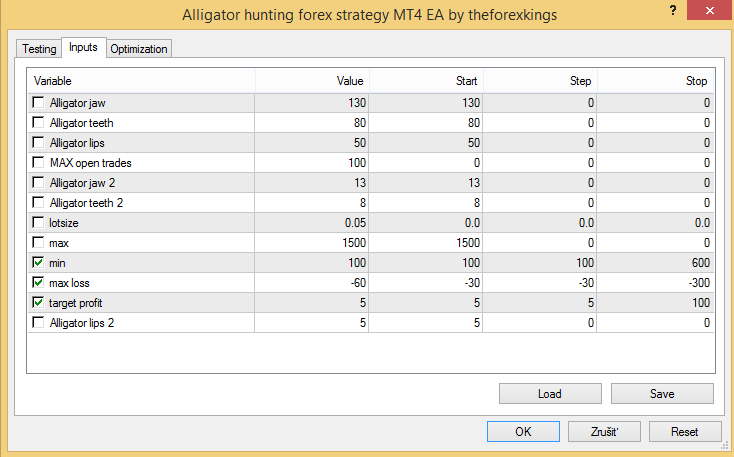
Task: Close the dialog with the X button
Action: [710, 10]
